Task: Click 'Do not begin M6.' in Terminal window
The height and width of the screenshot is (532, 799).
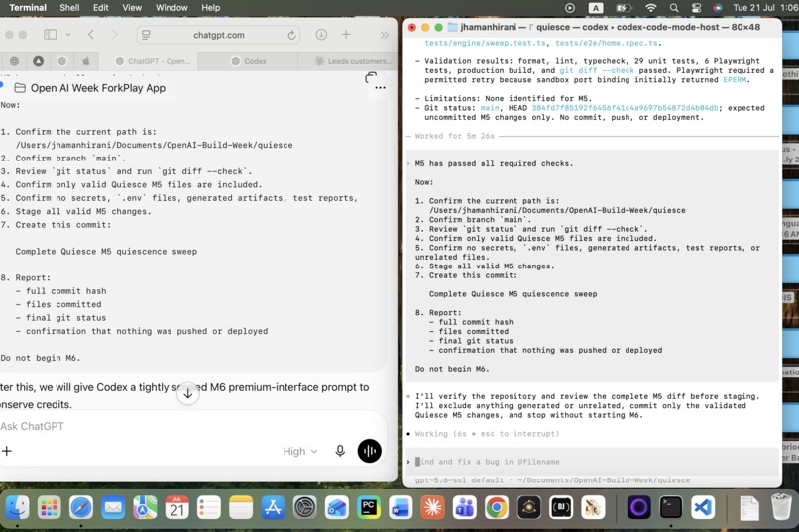Action: point(452,369)
